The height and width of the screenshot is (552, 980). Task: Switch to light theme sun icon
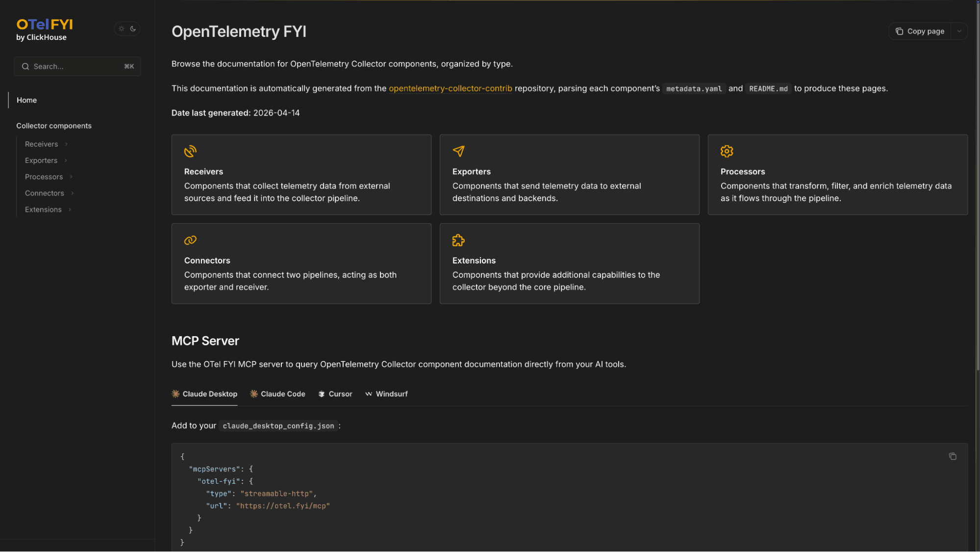pos(122,29)
